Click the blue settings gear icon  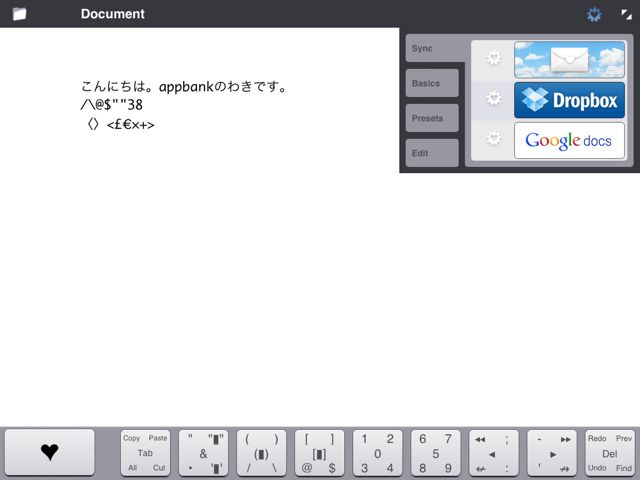594,15
